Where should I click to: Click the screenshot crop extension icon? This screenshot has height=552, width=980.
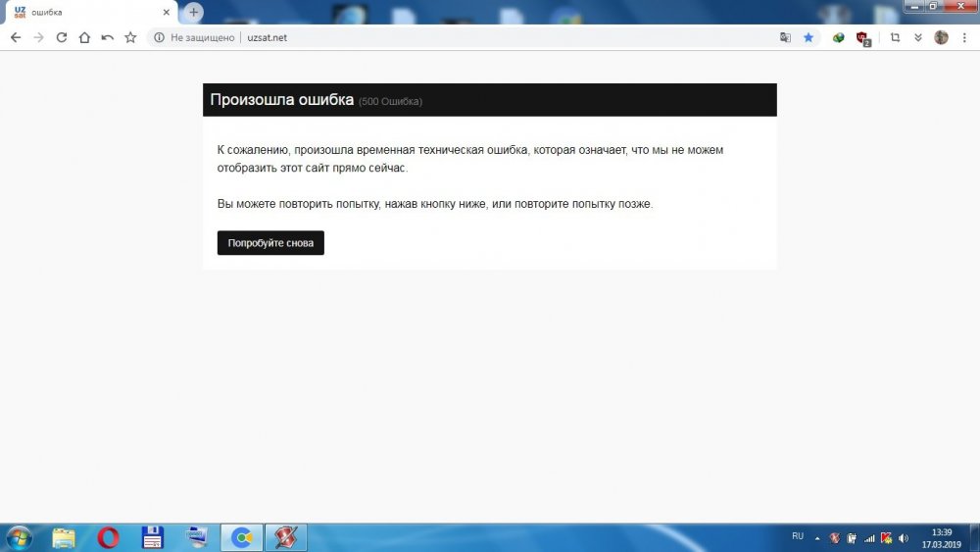point(895,37)
